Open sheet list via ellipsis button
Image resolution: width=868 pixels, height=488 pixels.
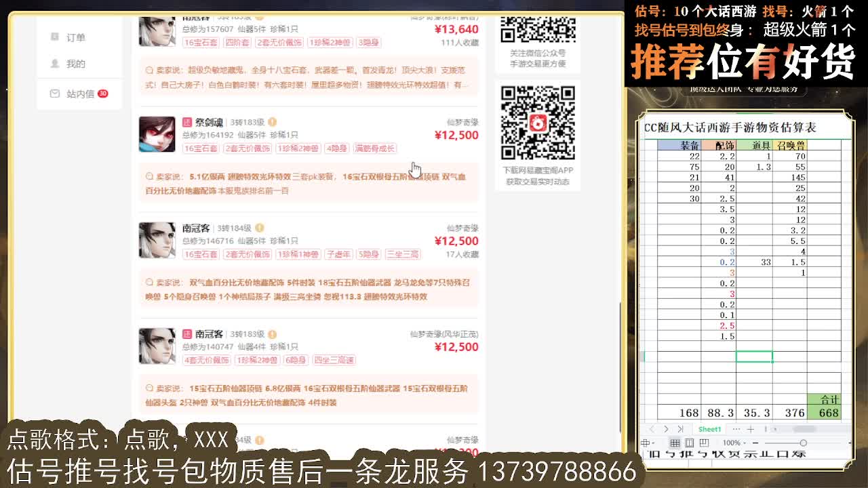(x=736, y=428)
